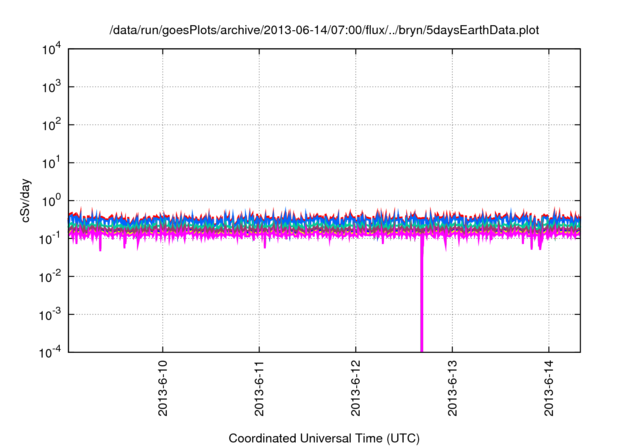This screenshot has height=448, width=640.
Task: Click the blue data band in plot
Action: tap(300, 221)
